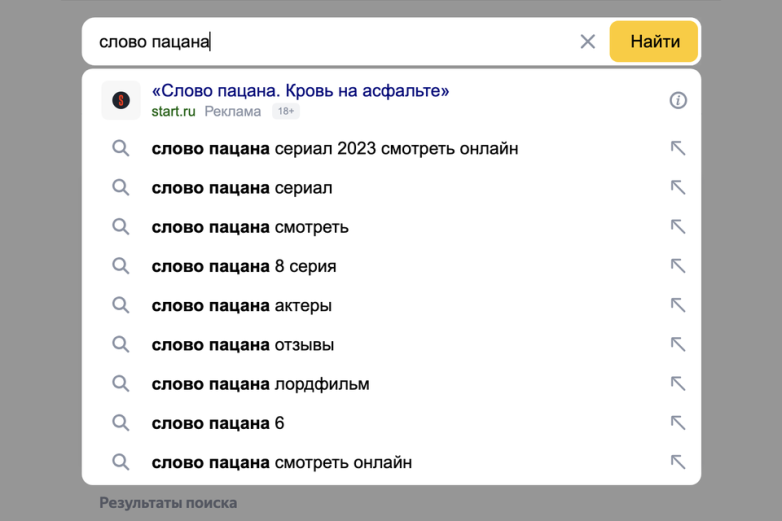782x521 pixels.
Task: Pick the 'слово пацана 6' suggestion
Action: tap(217, 423)
